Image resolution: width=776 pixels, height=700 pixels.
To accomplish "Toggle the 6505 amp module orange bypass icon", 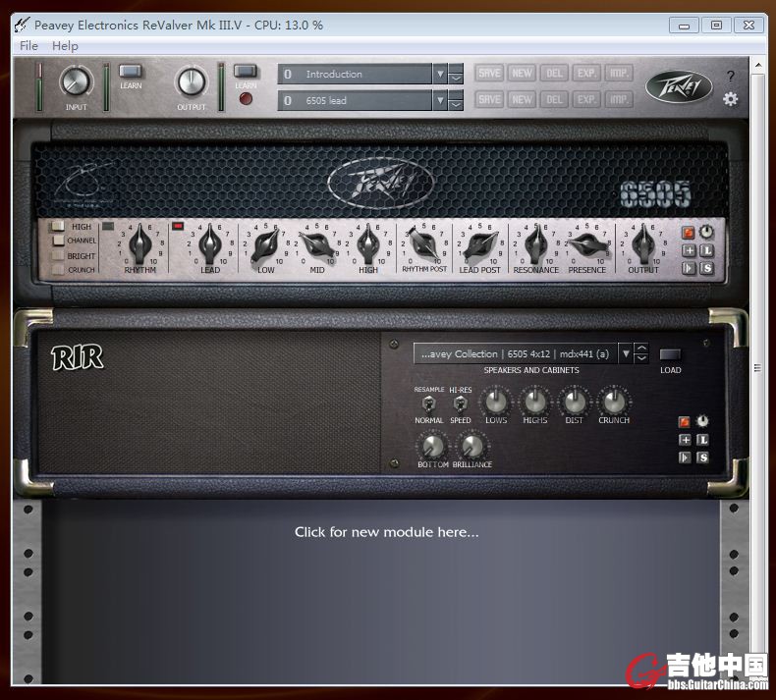I will point(689,233).
